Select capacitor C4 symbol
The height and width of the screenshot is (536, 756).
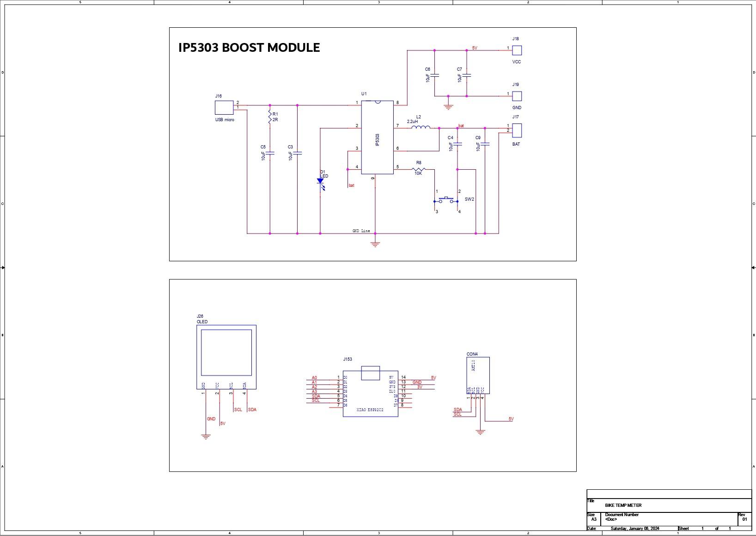[457, 144]
